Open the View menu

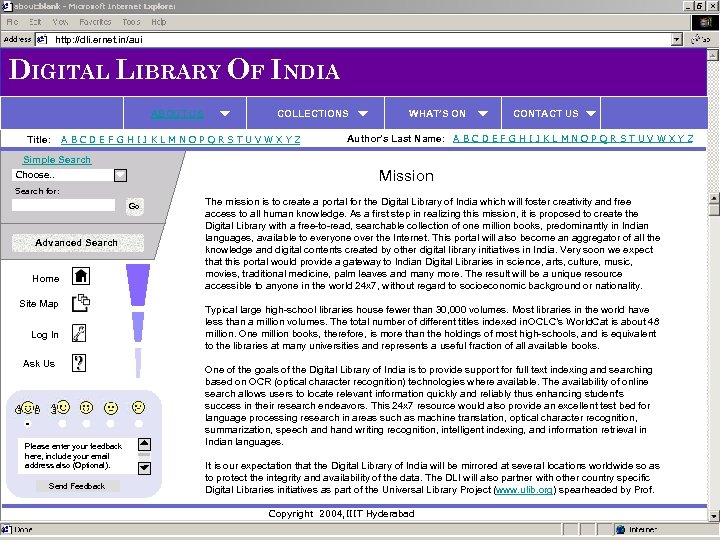60,22
